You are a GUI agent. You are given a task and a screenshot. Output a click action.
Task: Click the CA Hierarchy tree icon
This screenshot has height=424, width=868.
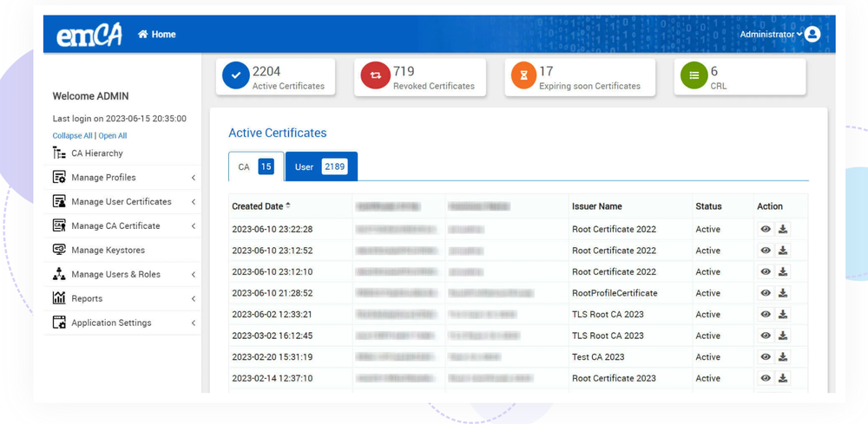coord(59,153)
